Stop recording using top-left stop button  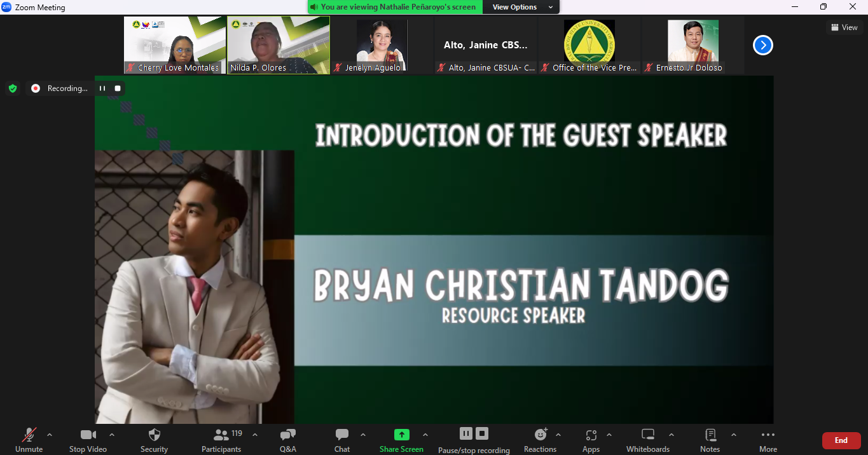(118, 88)
